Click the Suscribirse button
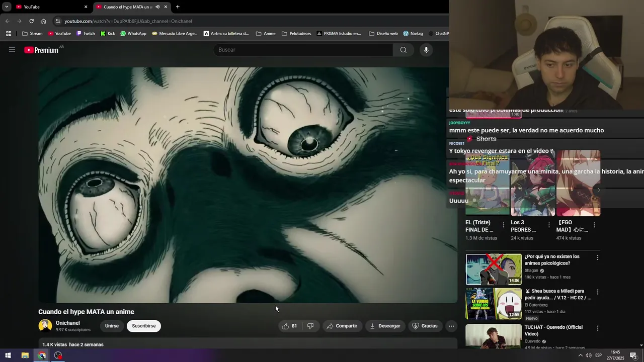This screenshot has width=644, height=362. coord(144,326)
